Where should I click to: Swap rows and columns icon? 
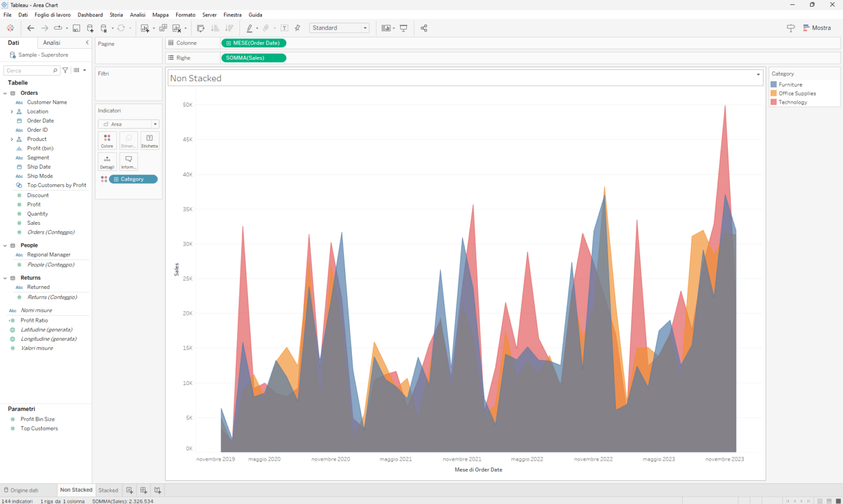201,28
